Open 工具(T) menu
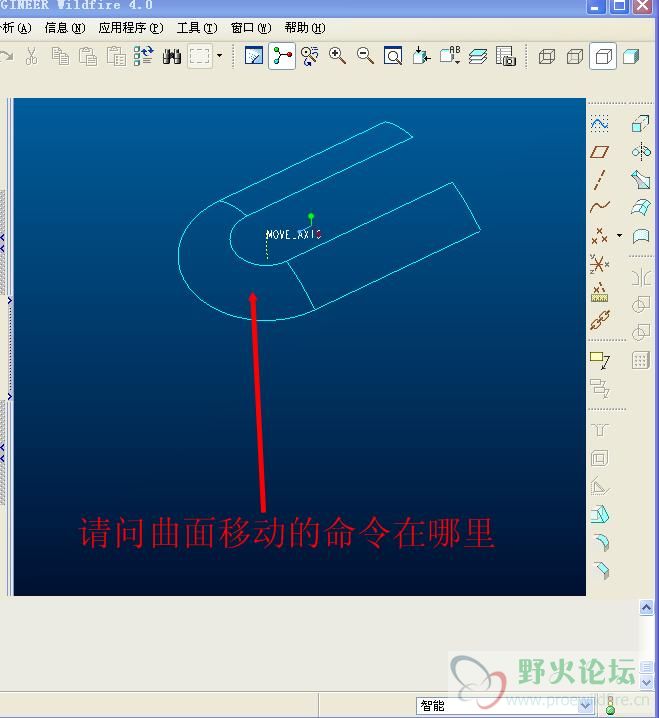Screen dimensions: 659x718 [197, 28]
